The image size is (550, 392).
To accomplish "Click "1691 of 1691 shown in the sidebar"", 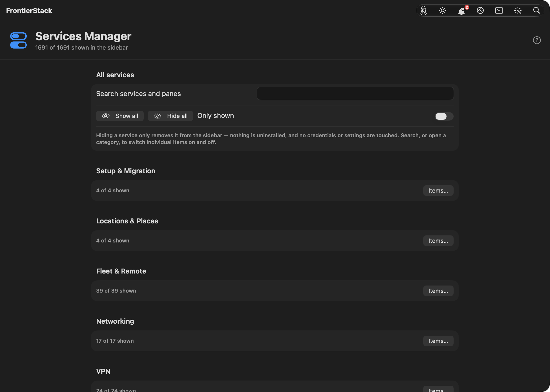I will 82,47.
